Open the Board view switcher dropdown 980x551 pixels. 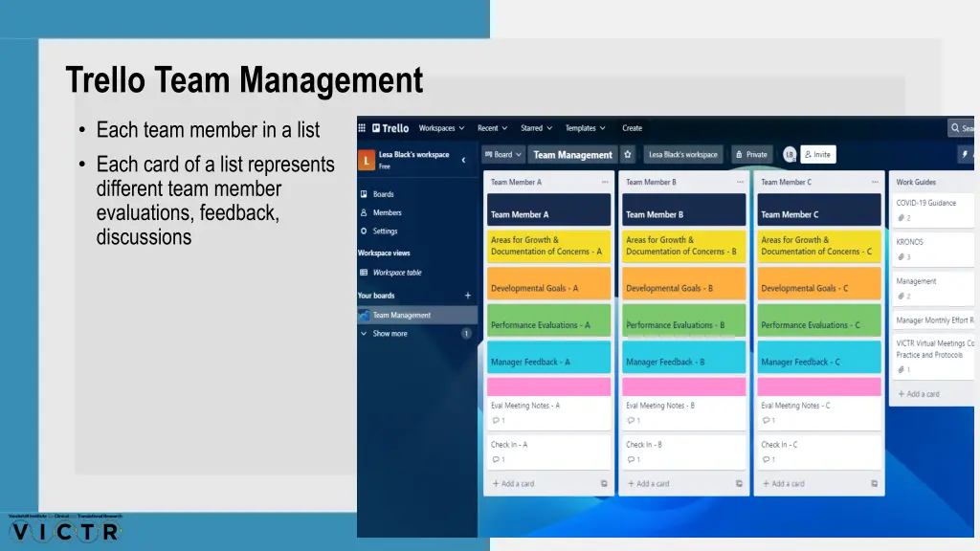[x=503, y=154]
